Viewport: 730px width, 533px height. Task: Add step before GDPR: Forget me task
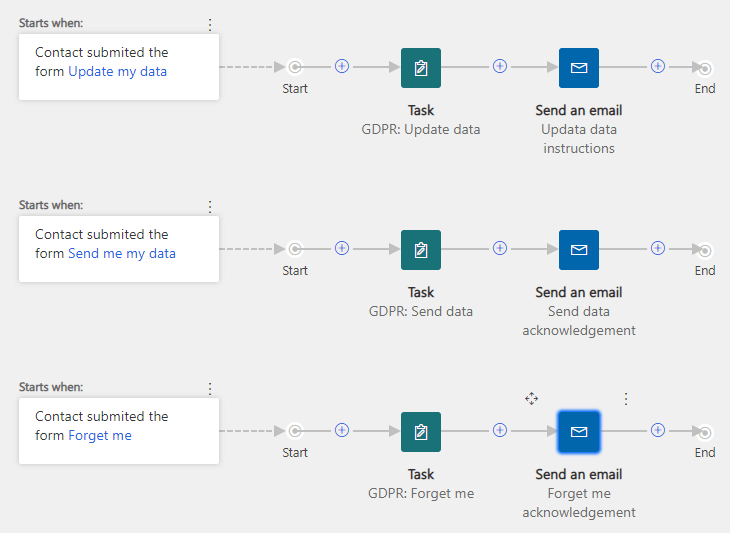tap(341, 430)
